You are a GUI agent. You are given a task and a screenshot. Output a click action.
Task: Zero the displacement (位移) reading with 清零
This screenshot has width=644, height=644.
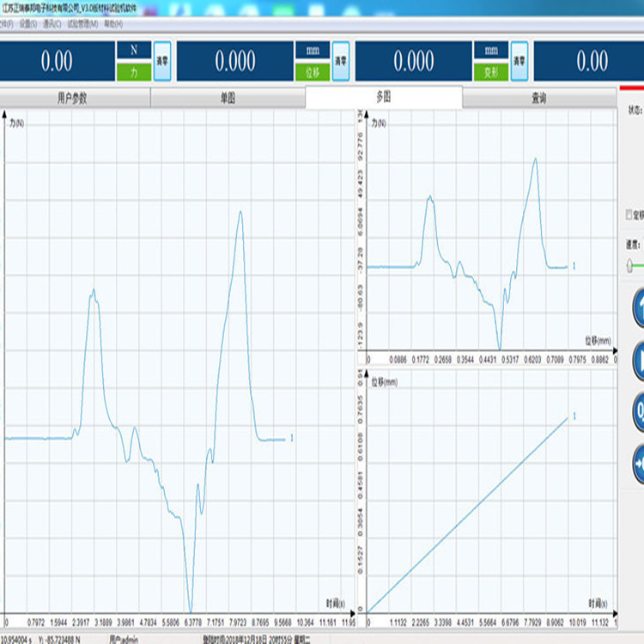pos(341,61)
